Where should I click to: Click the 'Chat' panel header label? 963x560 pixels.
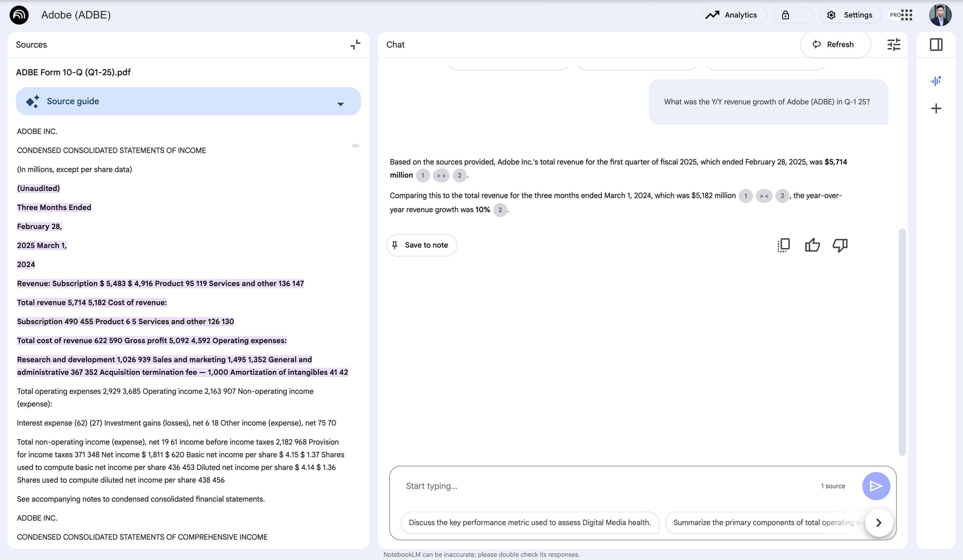pyautogui.click(x=395, y=45)
